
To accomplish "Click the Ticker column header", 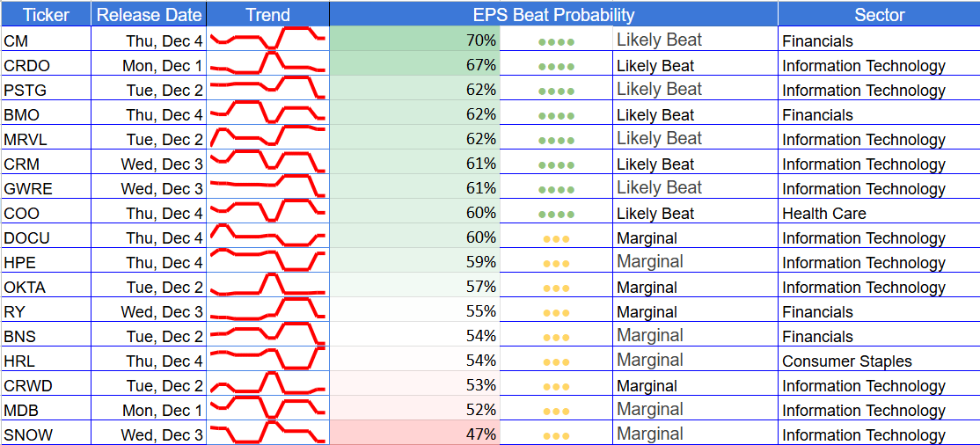I will [47, 13].
